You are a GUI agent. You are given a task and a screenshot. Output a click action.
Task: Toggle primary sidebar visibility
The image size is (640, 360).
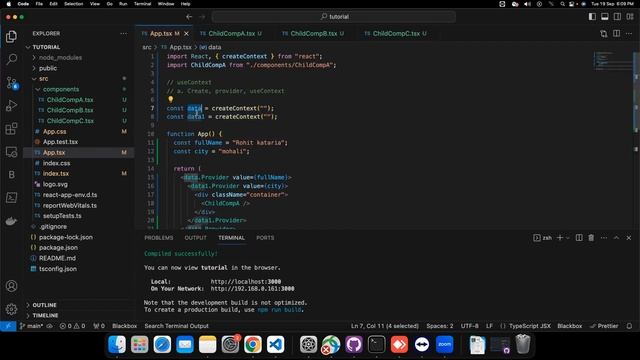pyautogui.click(x=592, y=17)
